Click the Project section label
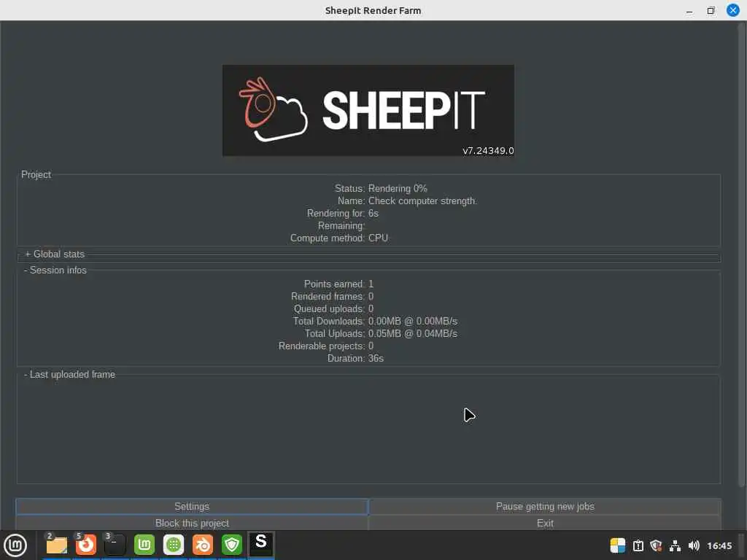This screenshot has width=747, height=560. pyautogui.click(x=36, y=175)
